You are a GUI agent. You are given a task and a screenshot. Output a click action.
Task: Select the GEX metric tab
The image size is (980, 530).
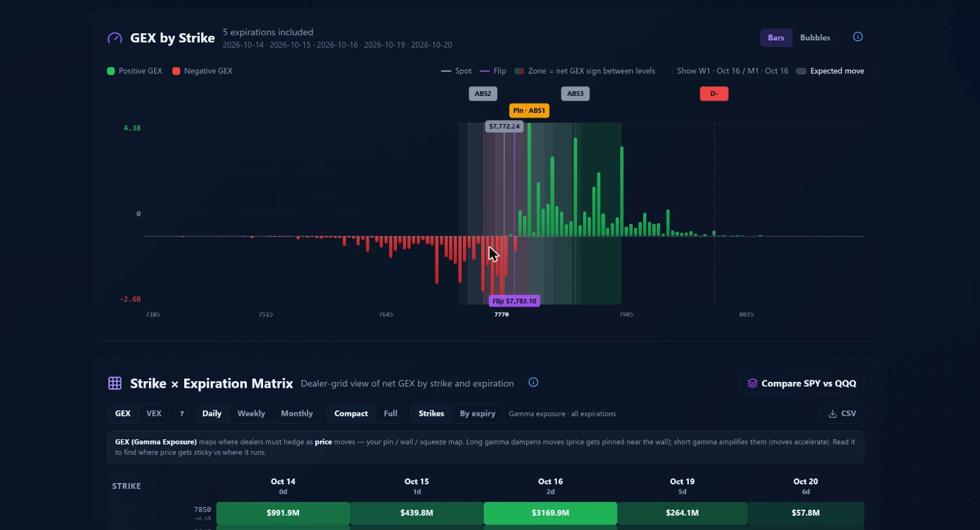coord(123,414)
